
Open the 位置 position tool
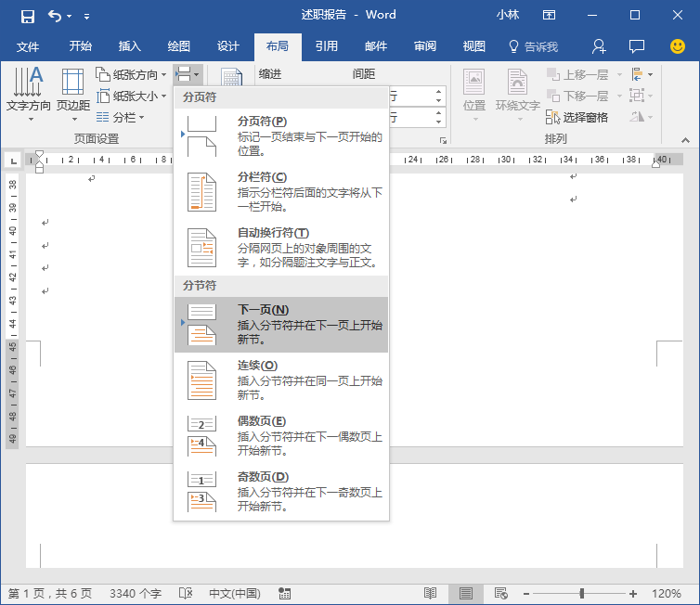(473, 95)
